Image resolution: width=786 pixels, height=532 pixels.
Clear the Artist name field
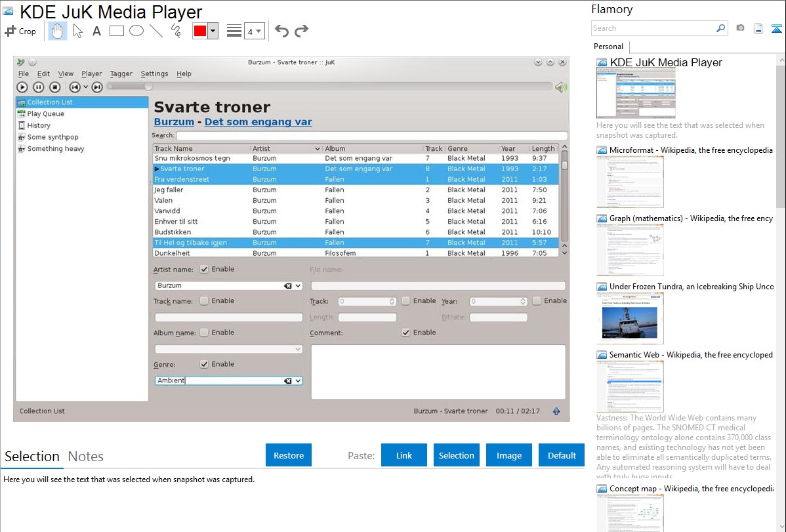pos(288,286)
